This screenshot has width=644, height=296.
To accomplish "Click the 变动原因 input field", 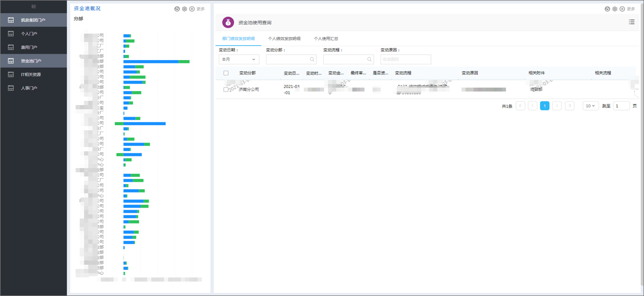I will [x=405, y=59].
